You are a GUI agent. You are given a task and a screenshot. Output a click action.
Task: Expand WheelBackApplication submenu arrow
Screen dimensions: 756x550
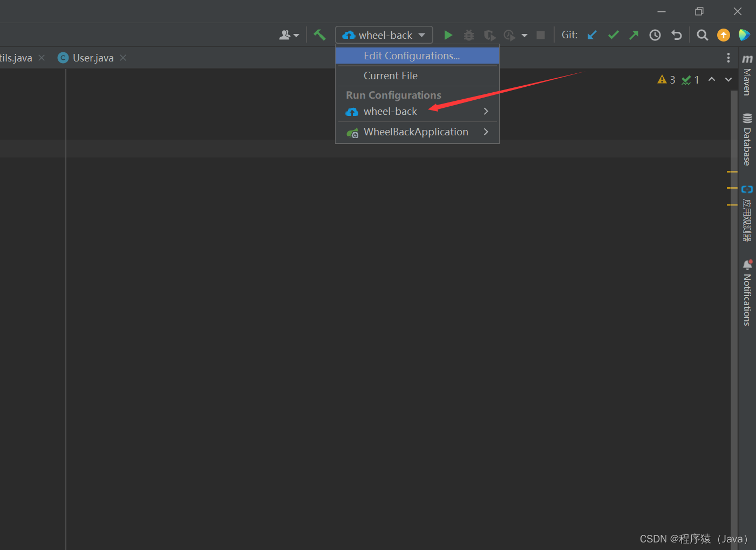[x=486, y=132]
